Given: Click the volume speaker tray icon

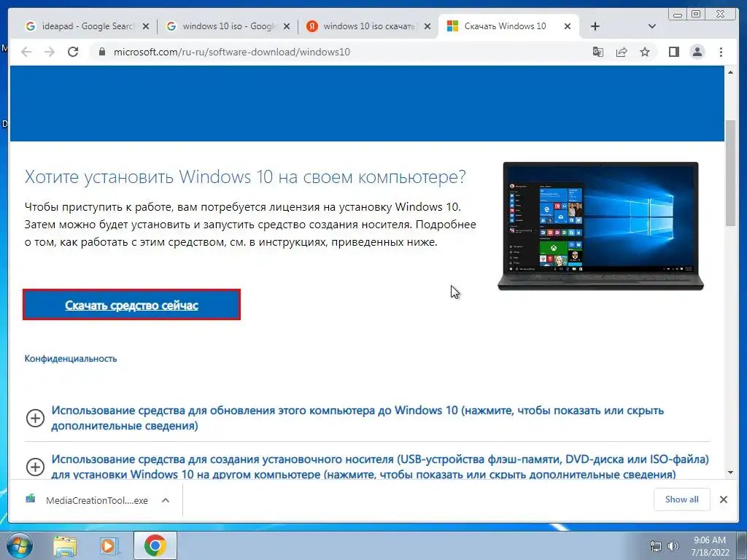Looking at the screenshot, I should point(673,546).
